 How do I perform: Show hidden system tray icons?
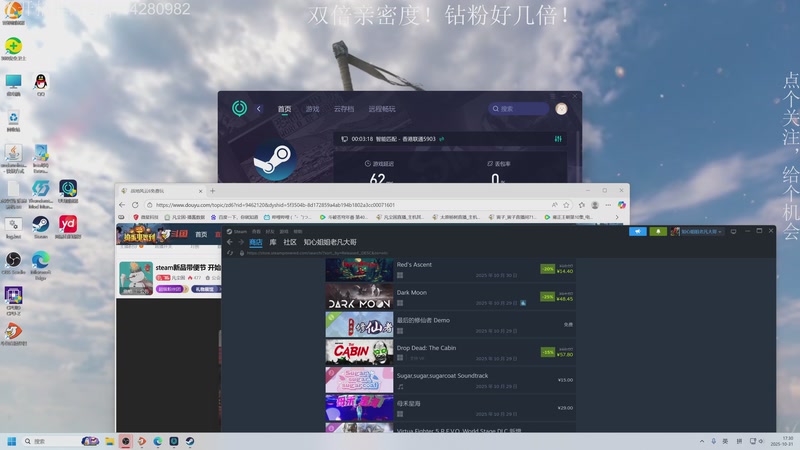tap(702, 441)
